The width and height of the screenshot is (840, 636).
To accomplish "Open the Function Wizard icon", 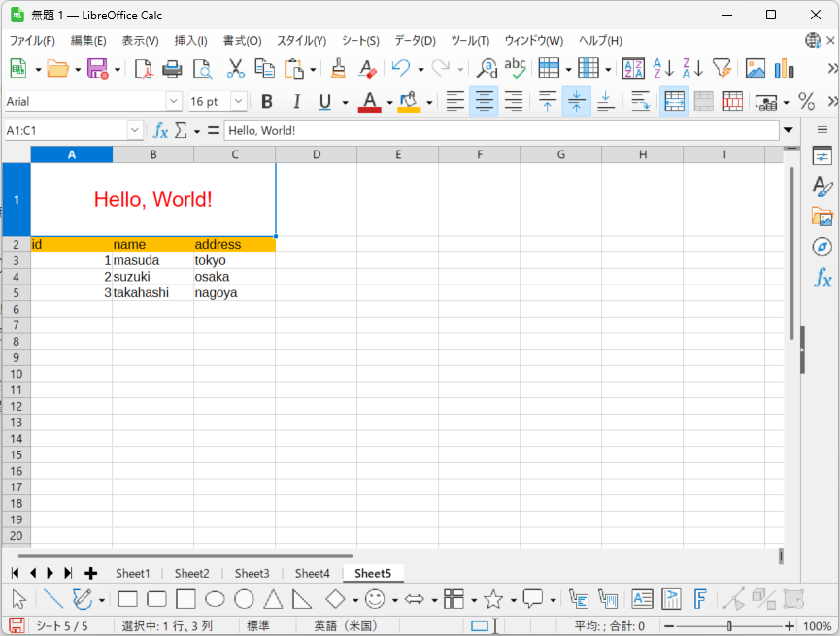I will (x=161, y=130).
